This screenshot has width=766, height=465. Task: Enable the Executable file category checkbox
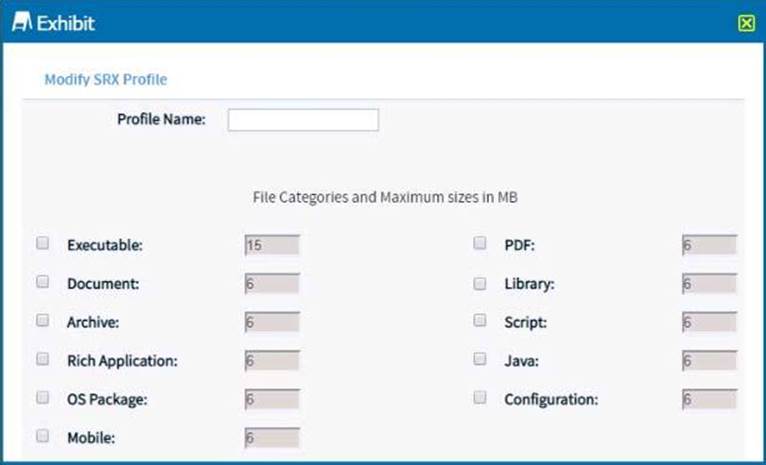[43, 243]
